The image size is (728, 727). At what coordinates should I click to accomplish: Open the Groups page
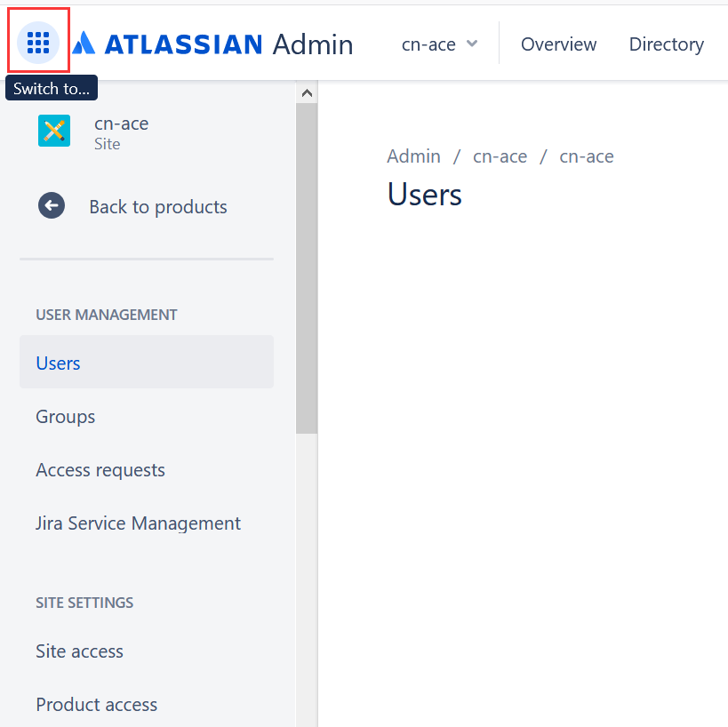(x=65, y=416)
